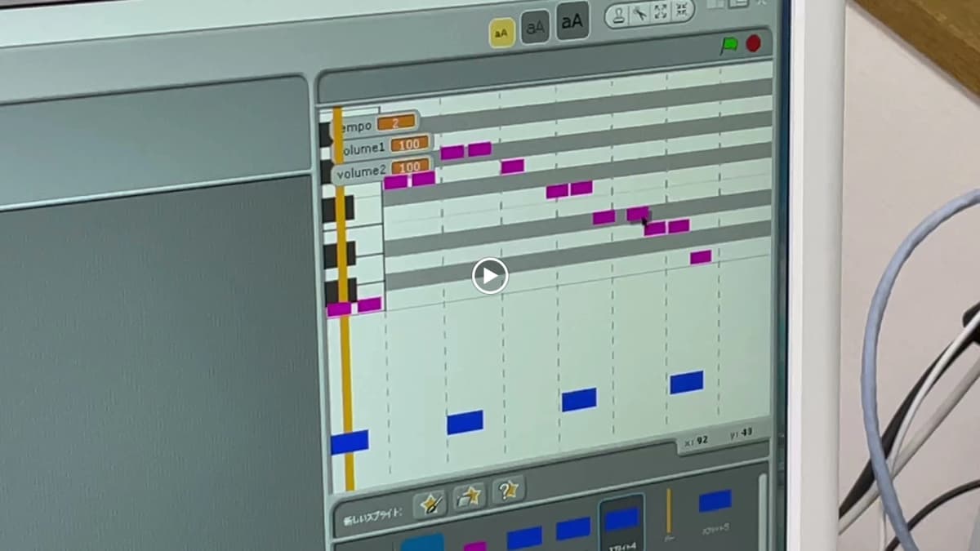Switch to the largest aA view mode

pos(572,22)
